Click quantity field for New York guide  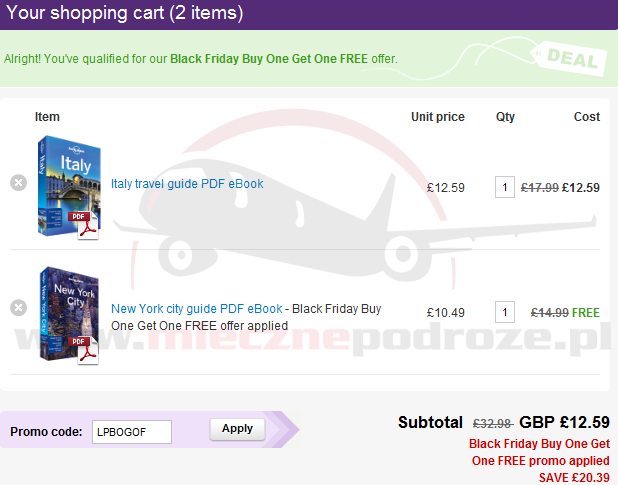pyautogui.click(x=505, y=313)
